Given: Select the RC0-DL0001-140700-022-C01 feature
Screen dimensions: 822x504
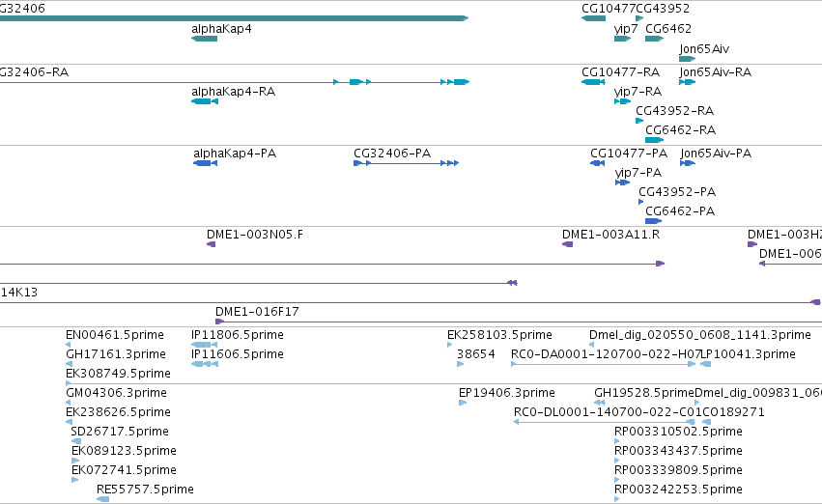Looking at the screenshot, I should coord(605,422).
